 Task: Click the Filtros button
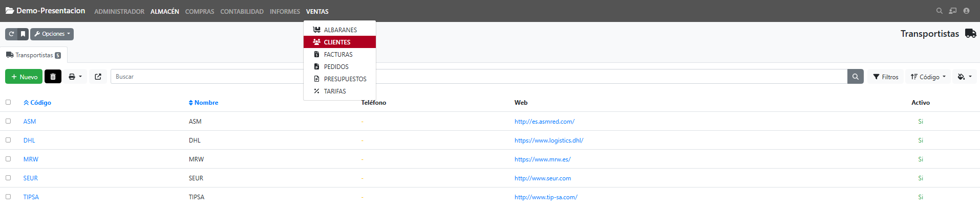[886, 77]
